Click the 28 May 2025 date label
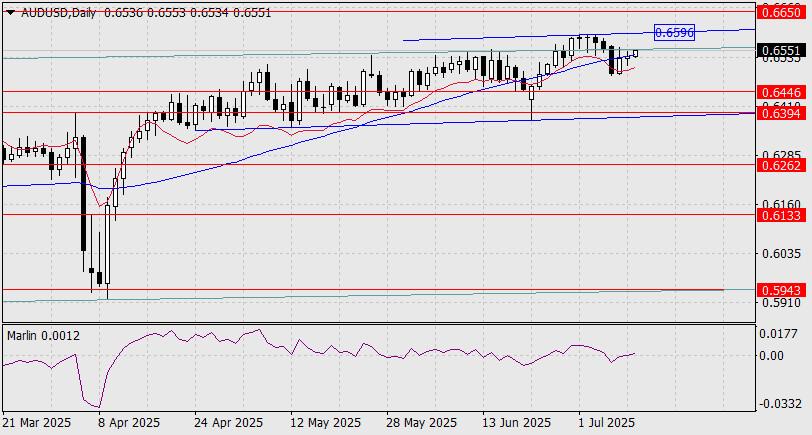This screenshot has height=435, width=812. click(x=422, y=423)
